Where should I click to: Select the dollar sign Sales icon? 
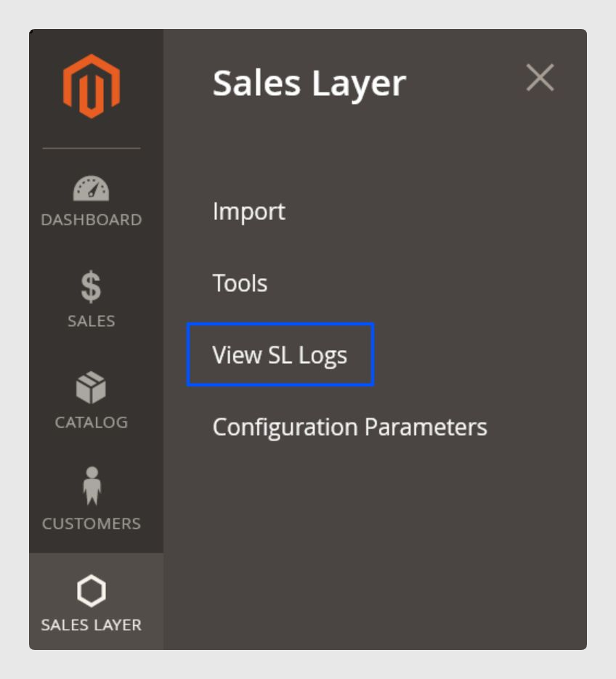[x=91, y=286]
